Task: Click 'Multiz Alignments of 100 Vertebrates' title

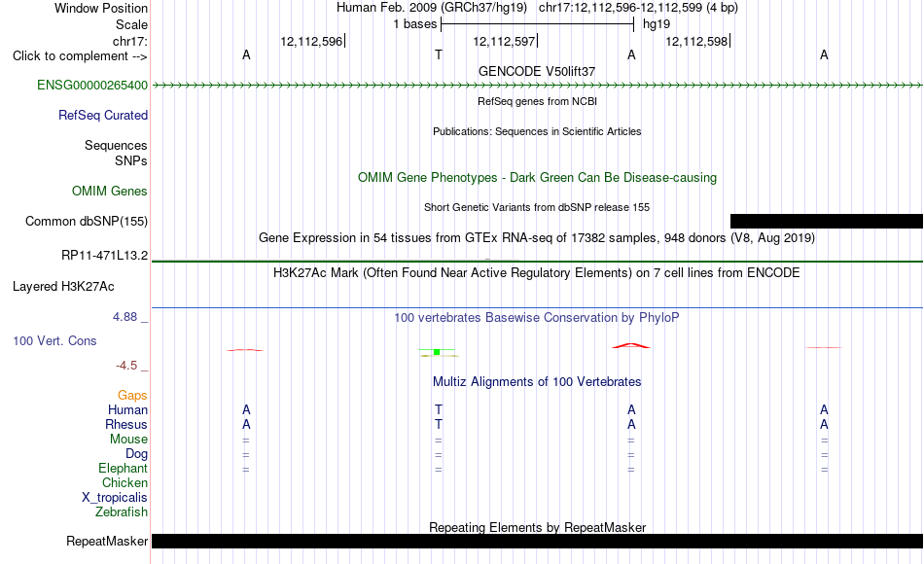Action: click(x=537, y=382)
